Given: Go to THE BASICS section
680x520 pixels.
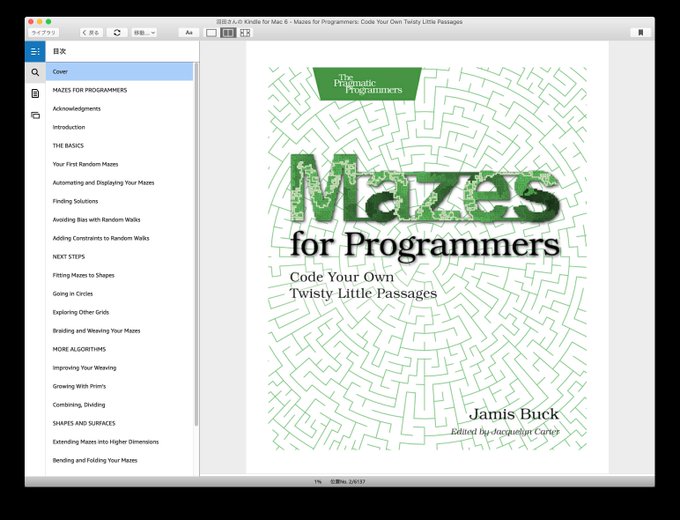Looking at the screenshot, I should pos(120,146).
